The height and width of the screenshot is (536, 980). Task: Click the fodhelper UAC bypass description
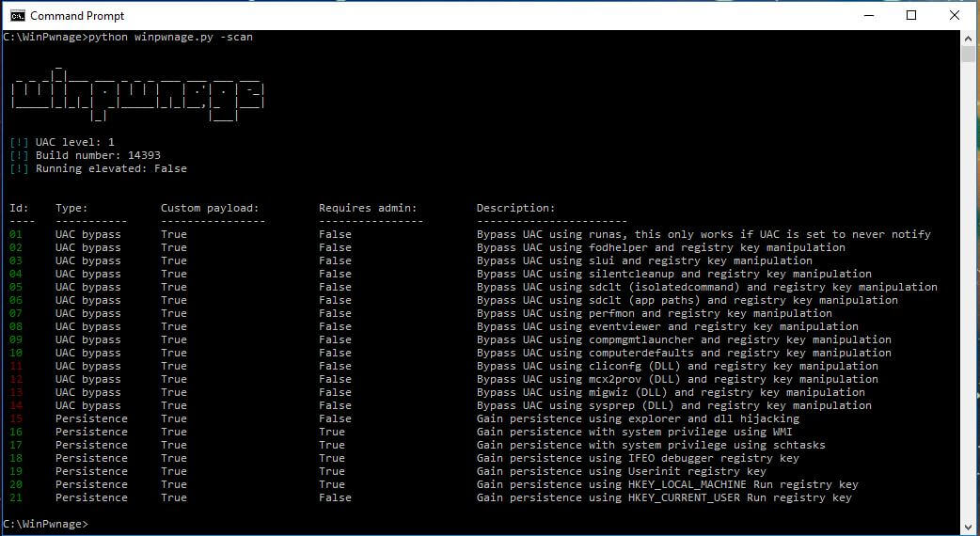(660, 247)
